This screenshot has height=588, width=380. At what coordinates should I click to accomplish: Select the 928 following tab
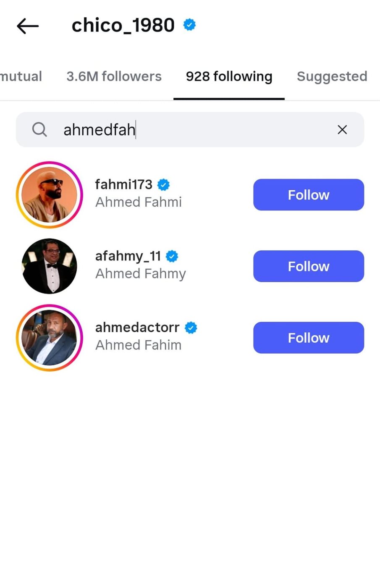coord(229,76)
